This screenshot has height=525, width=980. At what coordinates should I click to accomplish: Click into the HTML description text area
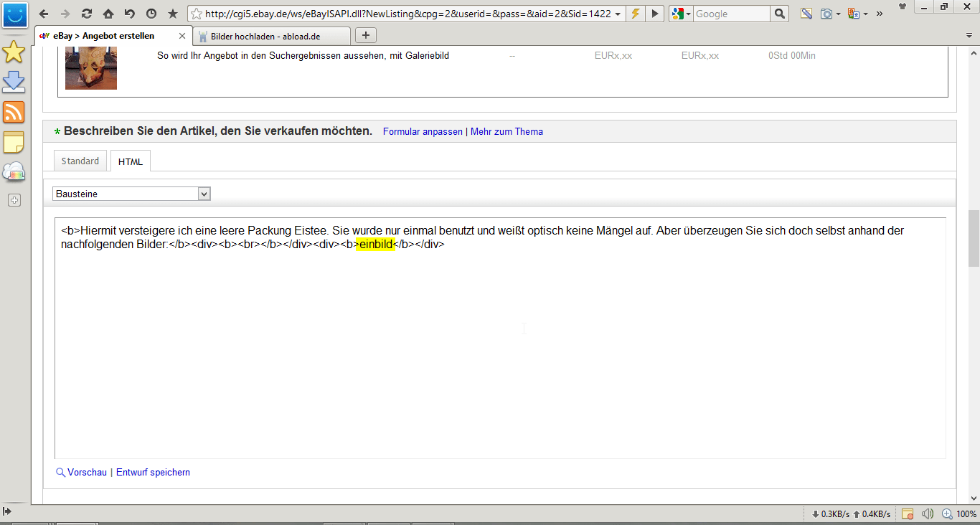coord(500,338)
